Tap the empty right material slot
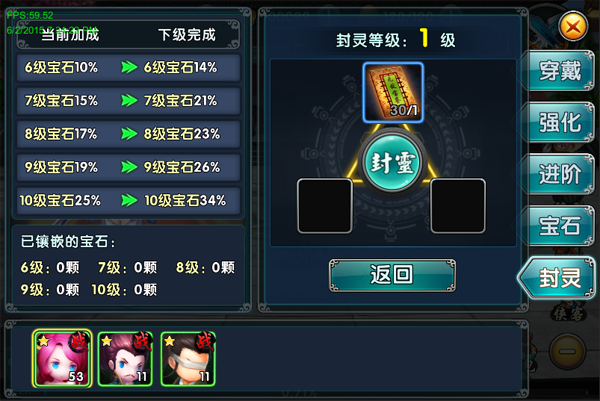This screenshot has width=600, height=401. [x=458, y=206]
